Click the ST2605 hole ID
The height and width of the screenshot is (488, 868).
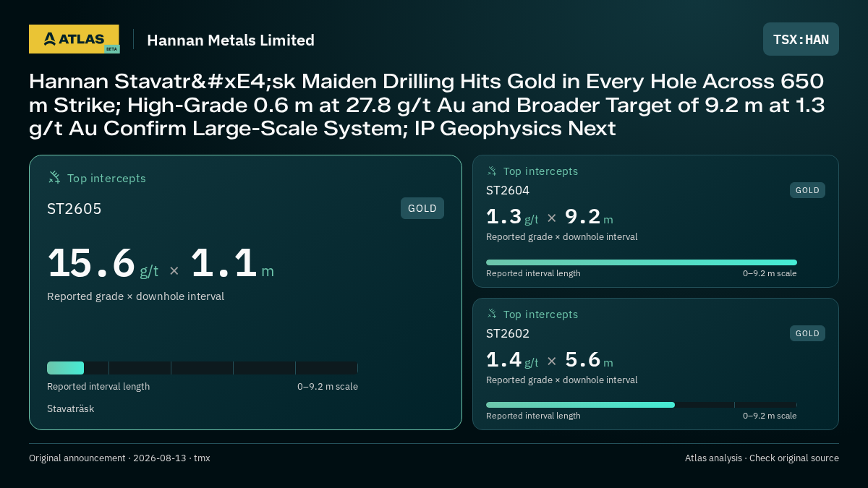pos(75,209)
